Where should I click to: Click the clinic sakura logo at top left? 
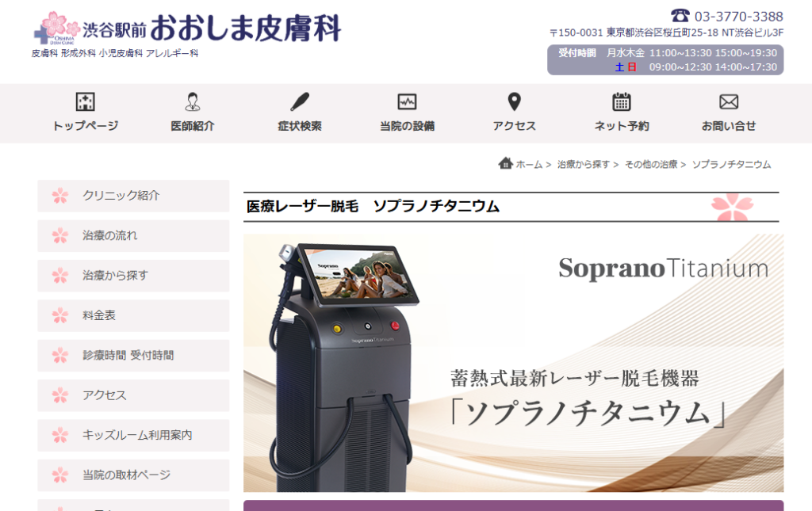pyautogui.click(x=56, y=28)
